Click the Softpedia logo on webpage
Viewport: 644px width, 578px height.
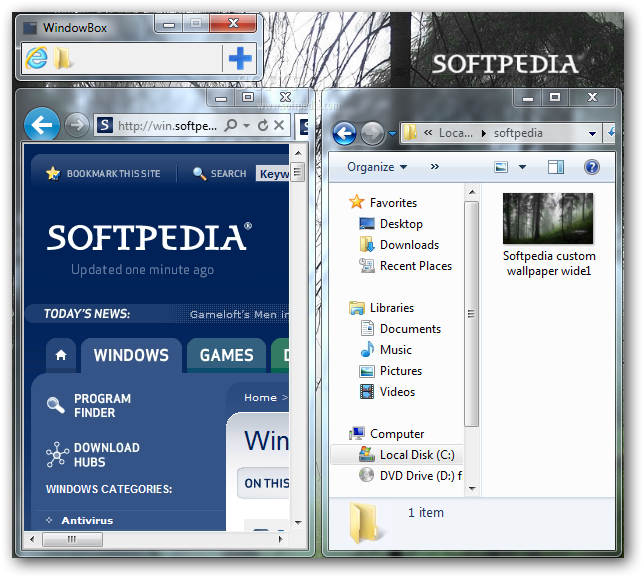(149, 237)
